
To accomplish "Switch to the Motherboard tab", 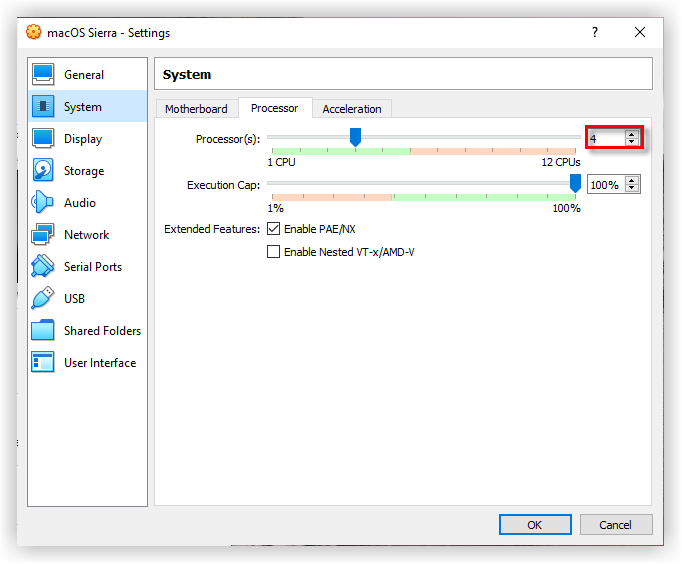I will click(x=196, y=109).
